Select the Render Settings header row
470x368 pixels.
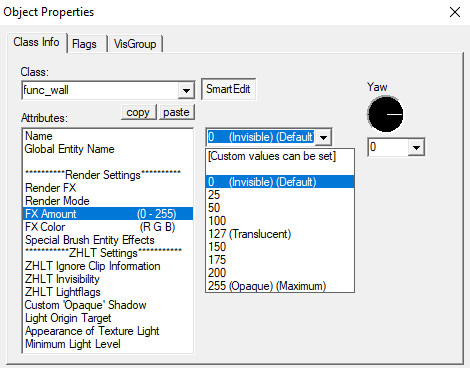[108, 175]
